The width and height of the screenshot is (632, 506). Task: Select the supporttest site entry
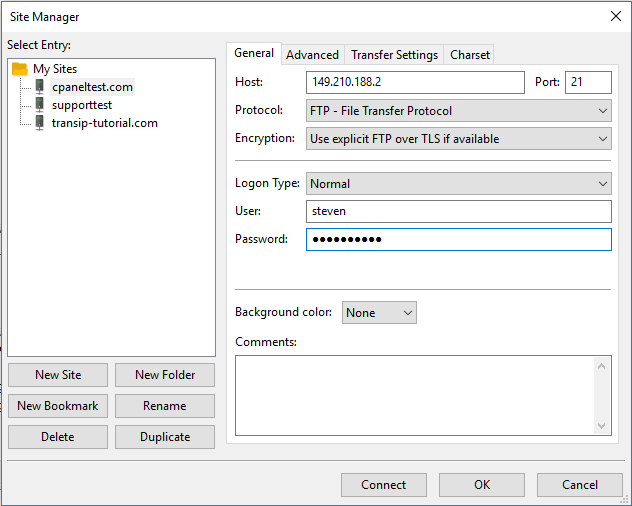(82, 105)
